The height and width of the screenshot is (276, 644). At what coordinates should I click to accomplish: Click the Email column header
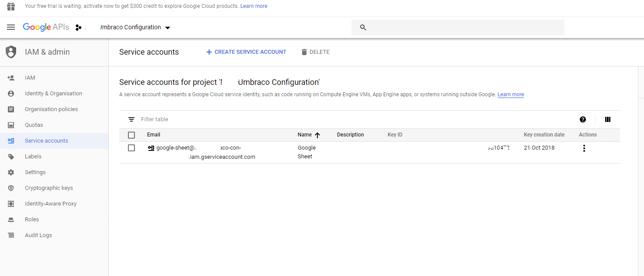pos(154,135)
